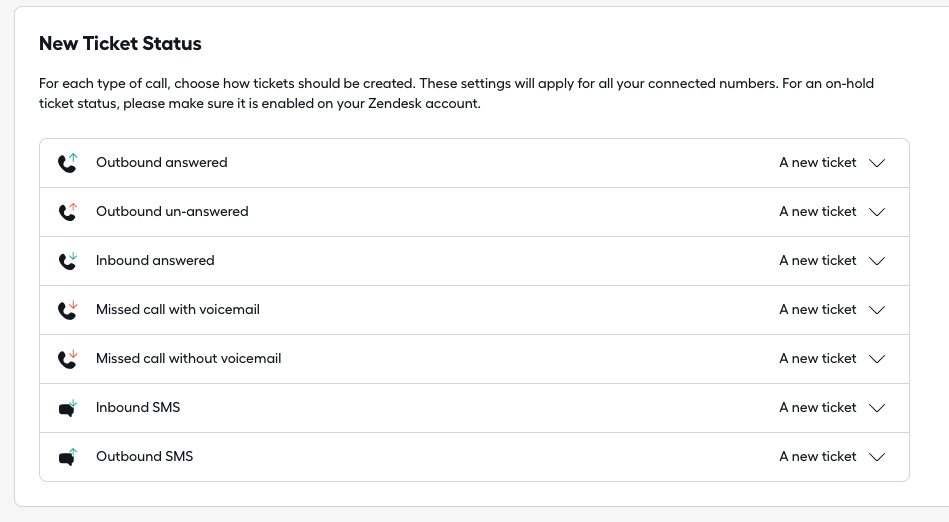
Task: Click the New Ticket Status heading
Action: tap(120, 44)
